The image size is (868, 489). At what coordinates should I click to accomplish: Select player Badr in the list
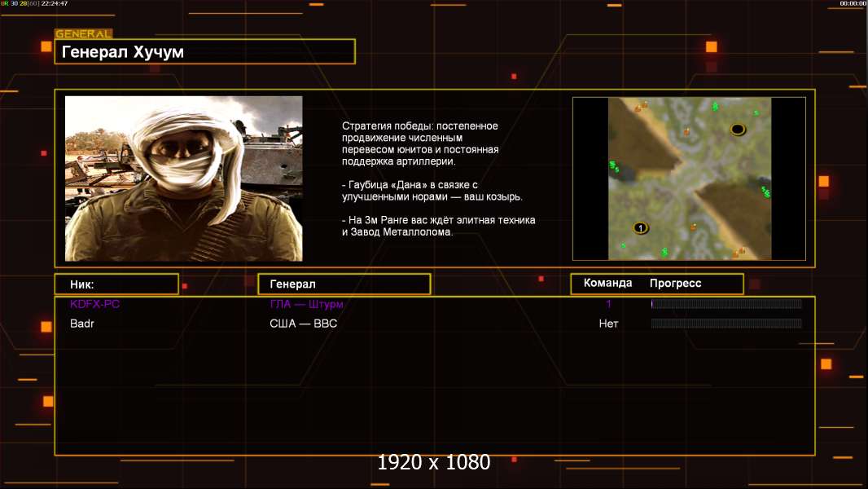click(x=82, y=324)
